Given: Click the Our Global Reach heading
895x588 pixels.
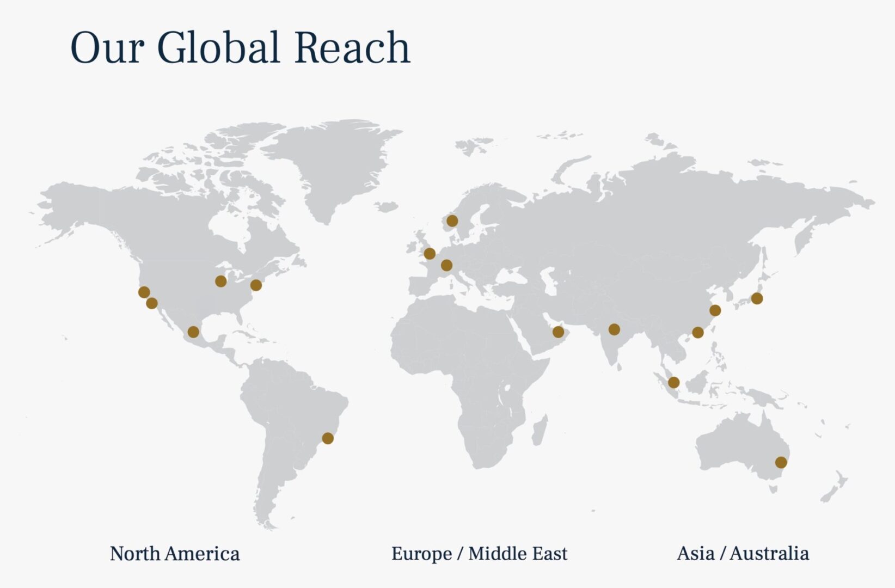Looking at the screenshot, I should tap(240, 48).
